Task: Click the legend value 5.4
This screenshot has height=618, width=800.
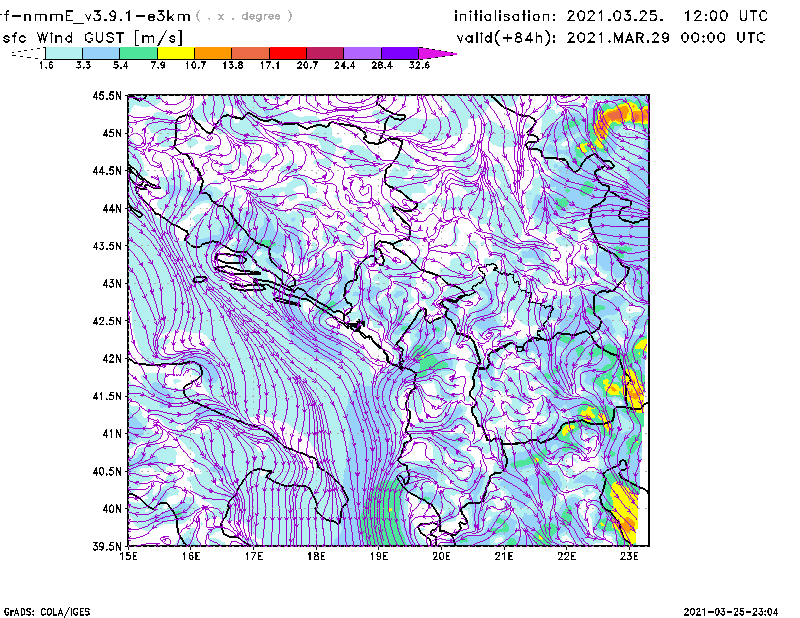Action: click(120, 65)
